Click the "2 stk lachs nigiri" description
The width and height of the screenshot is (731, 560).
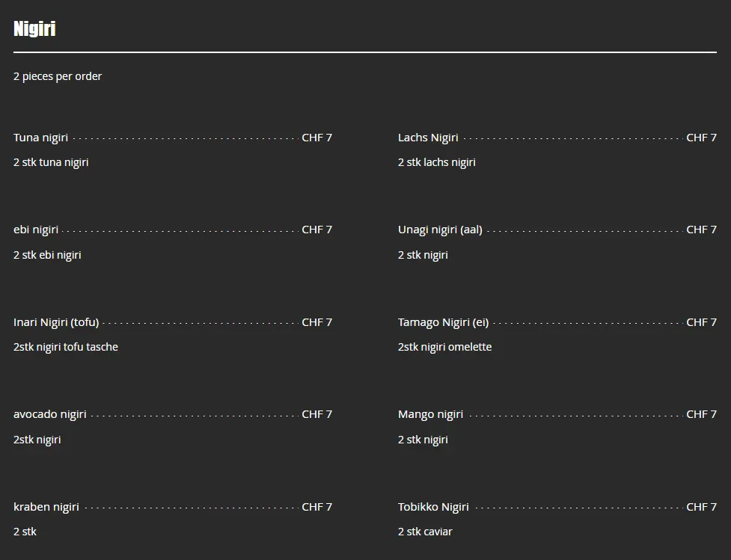[x=436, y=162]
